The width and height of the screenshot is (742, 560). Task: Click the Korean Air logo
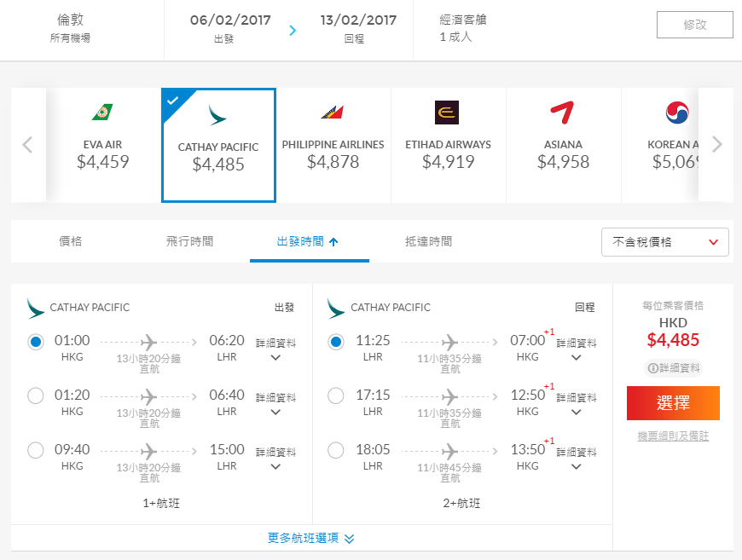point(677,113)
